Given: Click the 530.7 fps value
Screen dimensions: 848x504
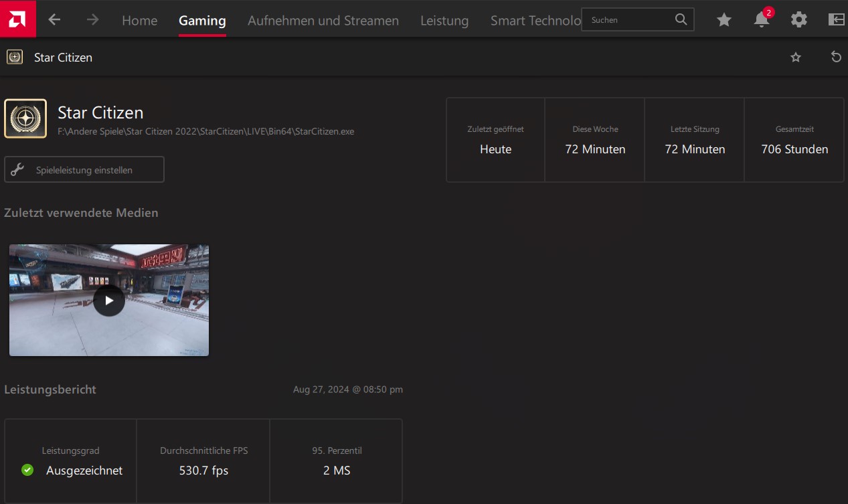Looking at the screenshot, I should coord(203,471).
